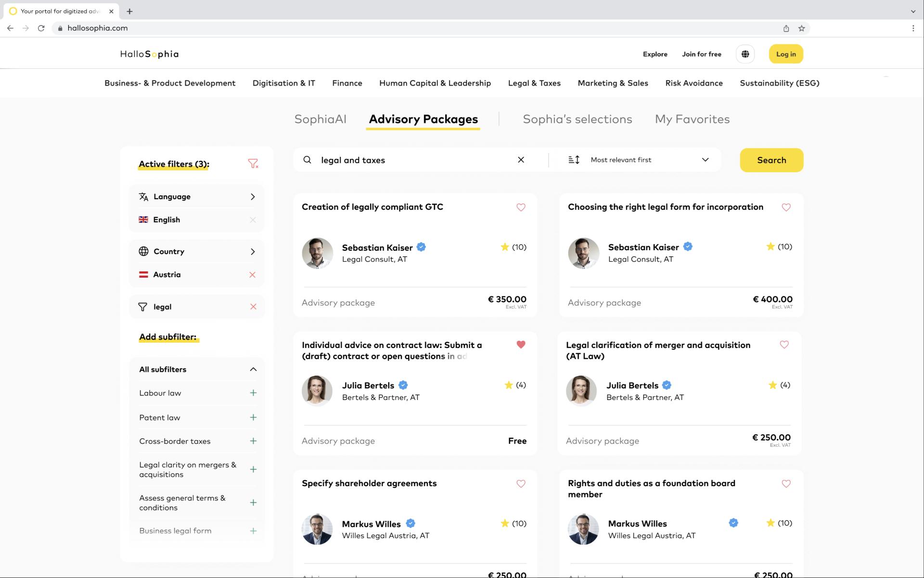This screenshot has height=578, width=924.
Task: Unfavorite the Individual advice on contract law package
Action: tap(521, 345)
